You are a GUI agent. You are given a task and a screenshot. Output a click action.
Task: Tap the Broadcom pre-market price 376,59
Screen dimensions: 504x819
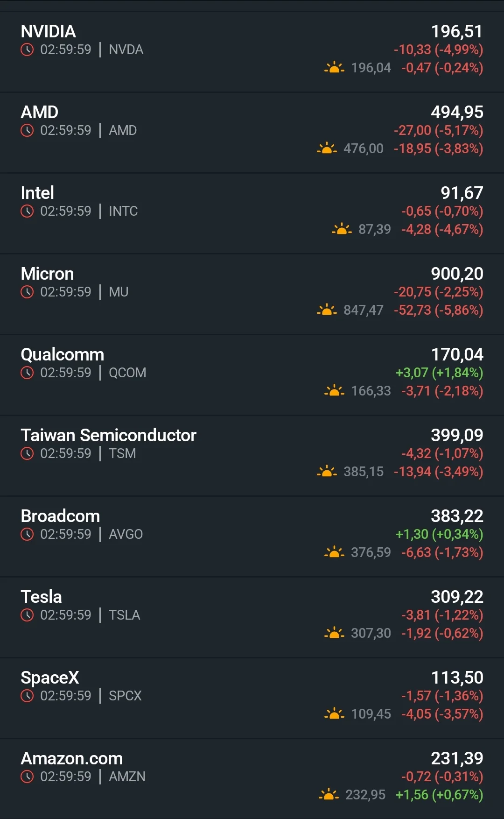coord(371,552)
